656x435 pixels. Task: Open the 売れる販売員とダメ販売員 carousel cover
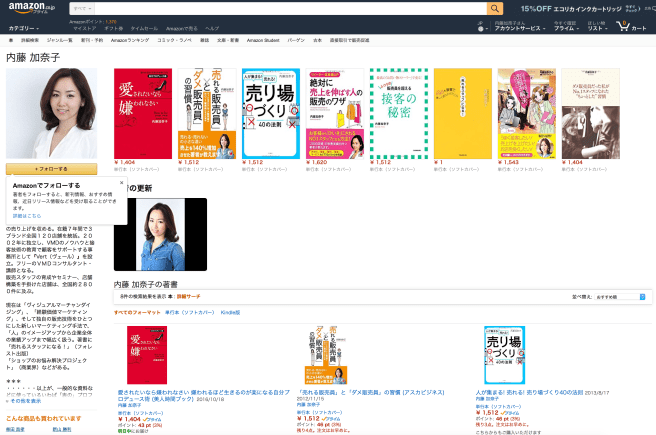[207, 113]
